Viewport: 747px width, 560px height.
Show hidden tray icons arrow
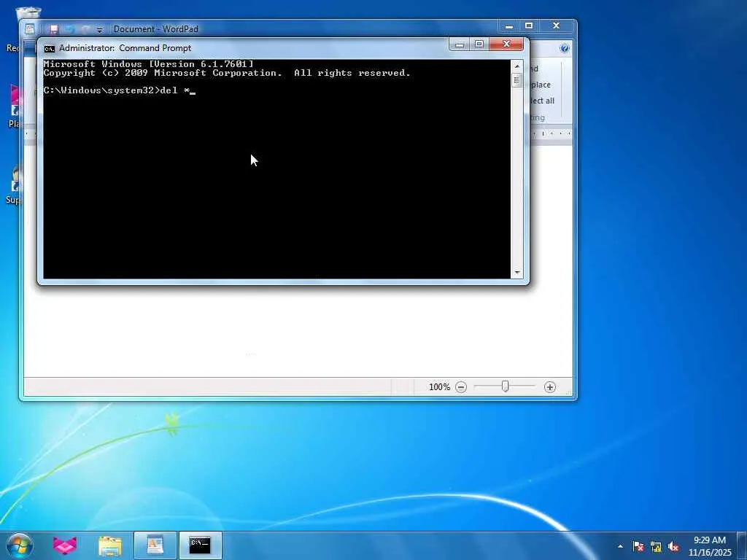click(620, 547)
